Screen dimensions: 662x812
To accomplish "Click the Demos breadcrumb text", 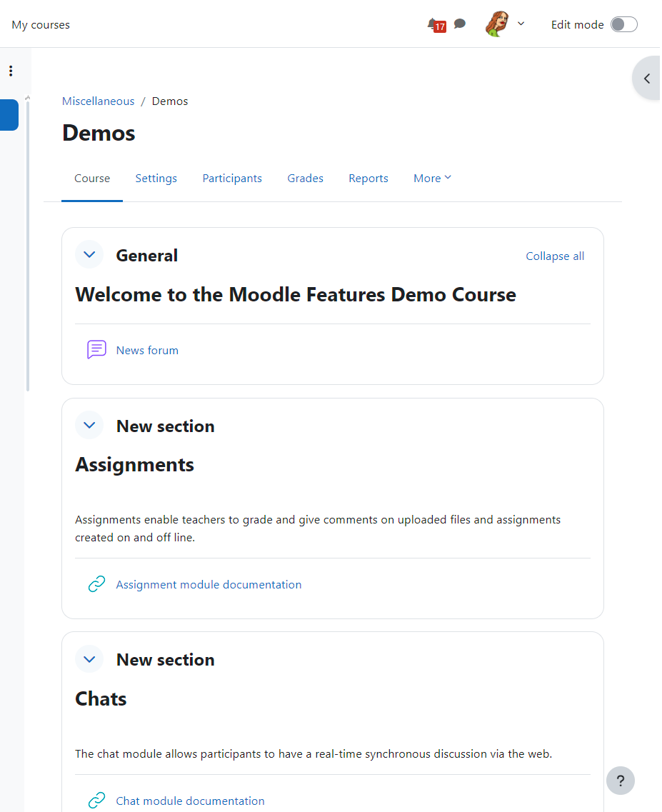I will tap(170, 101).
